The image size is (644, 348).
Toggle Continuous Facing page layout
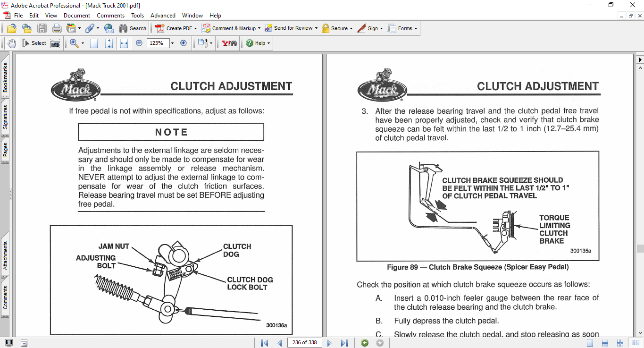click(x=621, y=343)
